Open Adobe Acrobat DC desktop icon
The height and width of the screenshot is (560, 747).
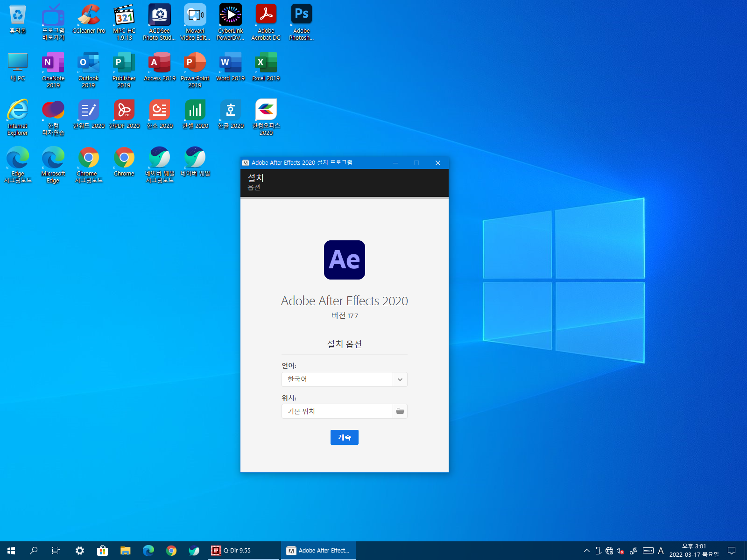tap(266, 22)
